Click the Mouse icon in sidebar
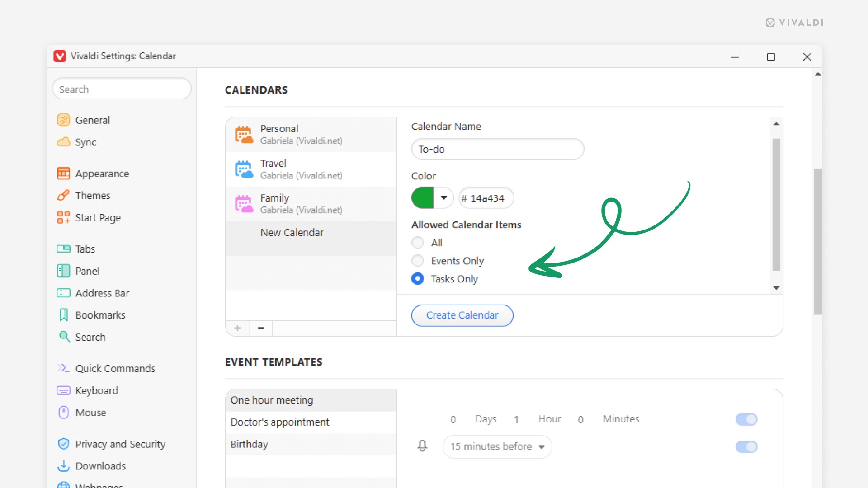Screen dimensions: 868x488 point(64,413)
